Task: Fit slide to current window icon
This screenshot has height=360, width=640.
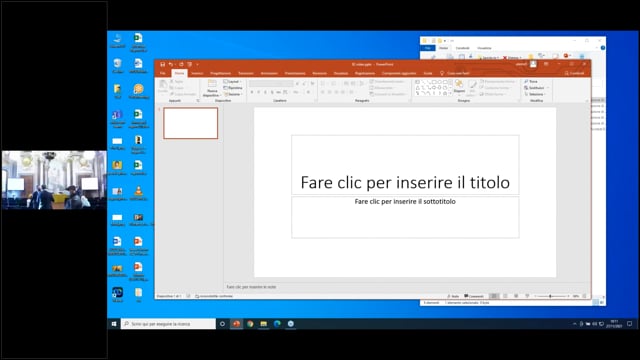Action: (584, 296)
